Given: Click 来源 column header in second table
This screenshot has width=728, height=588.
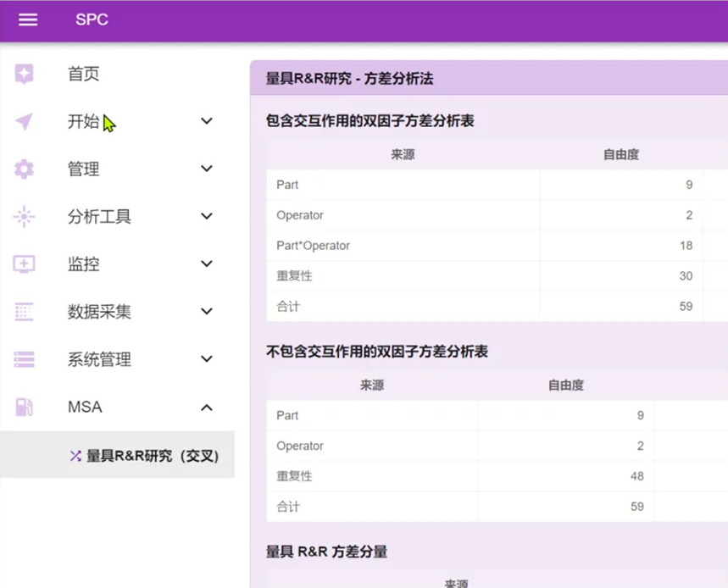Looking at the screenshot, I should coord(372,386).
